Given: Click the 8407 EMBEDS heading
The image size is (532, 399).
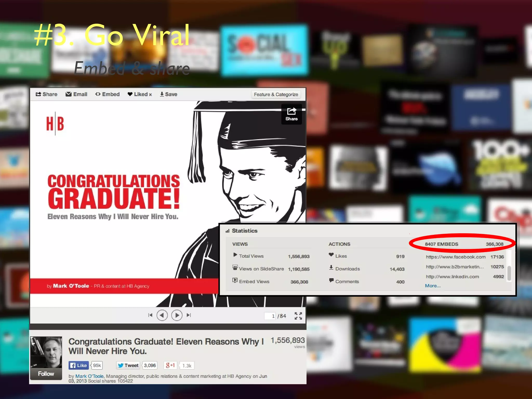Looking at the screenshot, I should coord(442,244).
